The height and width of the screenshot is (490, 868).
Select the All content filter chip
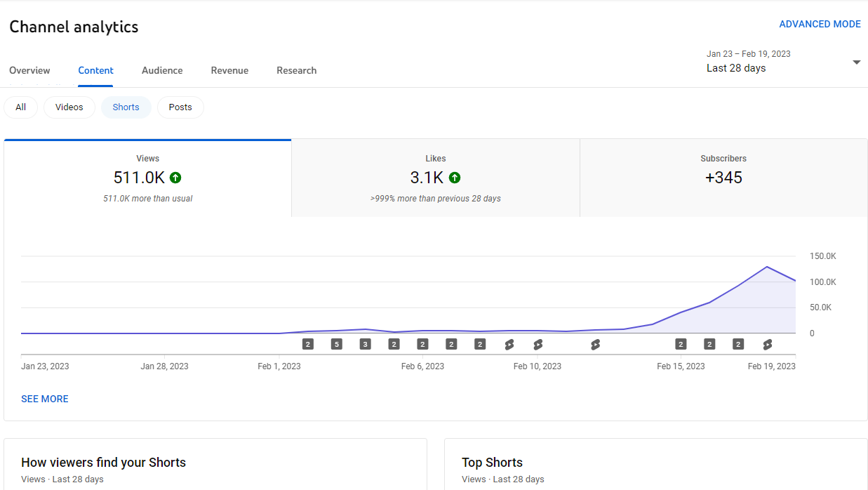pos(21,107)
